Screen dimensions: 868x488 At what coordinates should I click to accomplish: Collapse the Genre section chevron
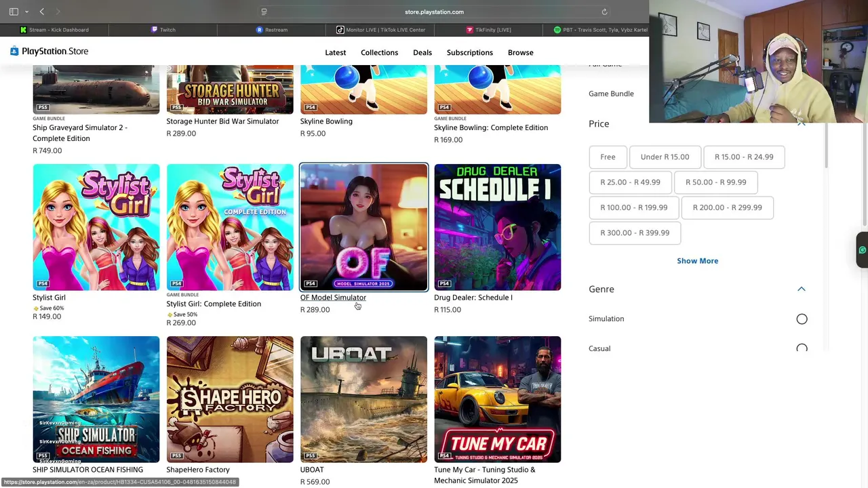pos(802,289)
